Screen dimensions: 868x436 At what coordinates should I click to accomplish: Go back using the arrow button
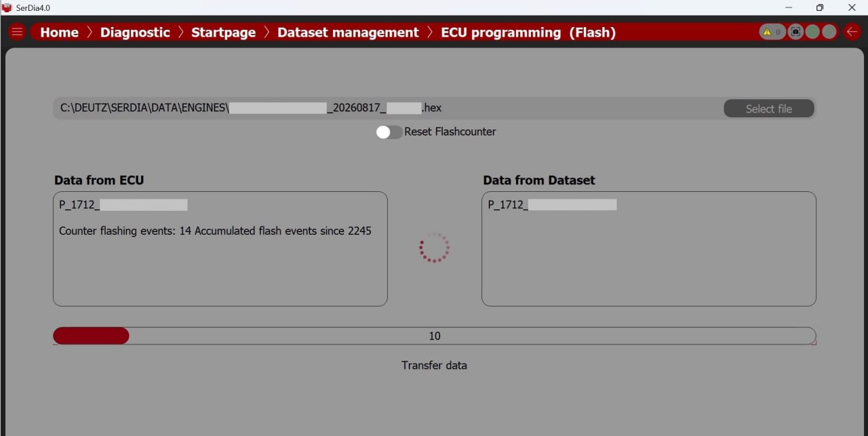(x=852, y=32)
